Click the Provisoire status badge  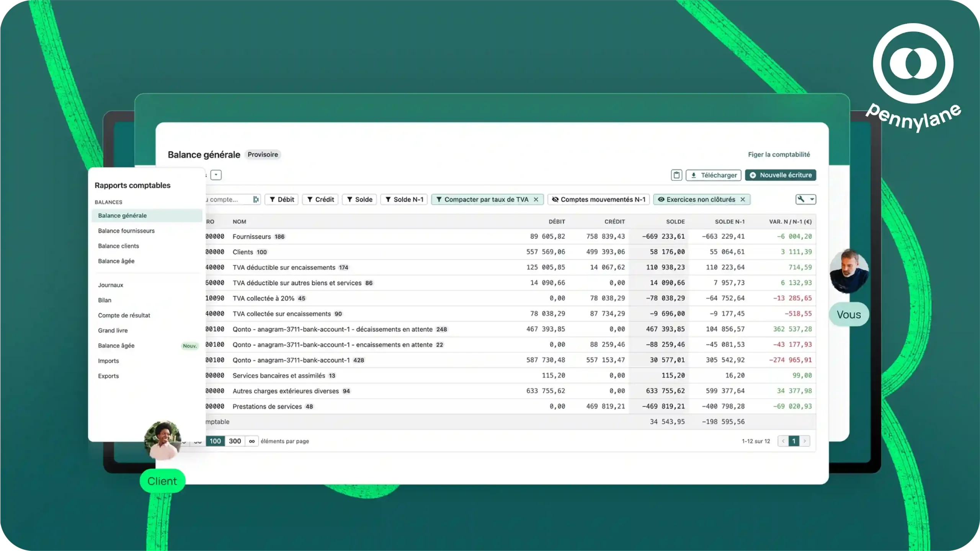coord(263,155)
